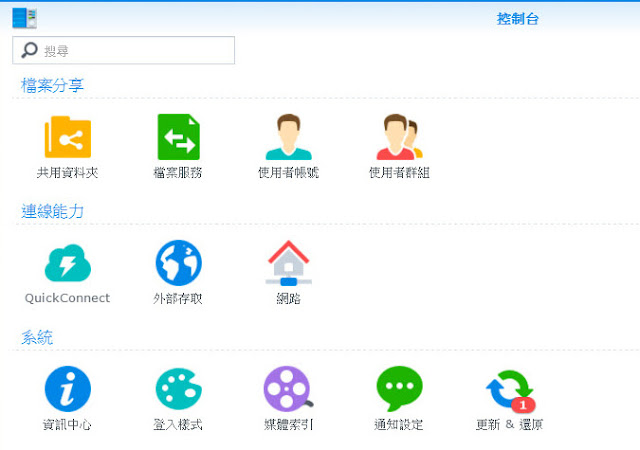This screenshot has width=640, height=450.
Task: Open 登入樣式 login style palette icon
Action: coord(179,389)
